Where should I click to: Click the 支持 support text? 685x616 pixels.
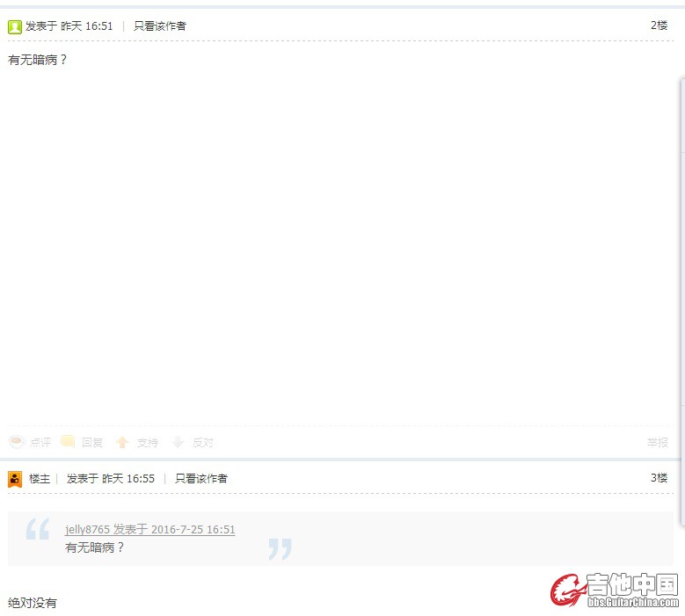pyautogui.click(x=148, y=443)
